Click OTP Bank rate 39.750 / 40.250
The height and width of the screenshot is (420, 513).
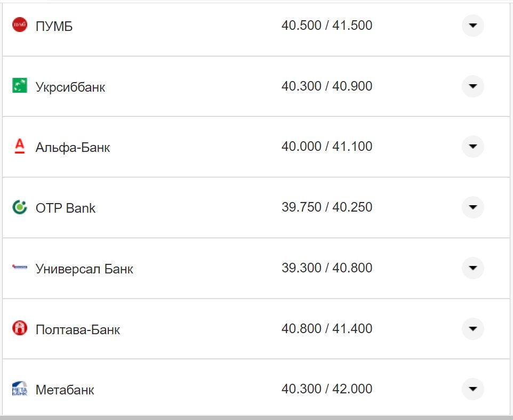point(326,207)
